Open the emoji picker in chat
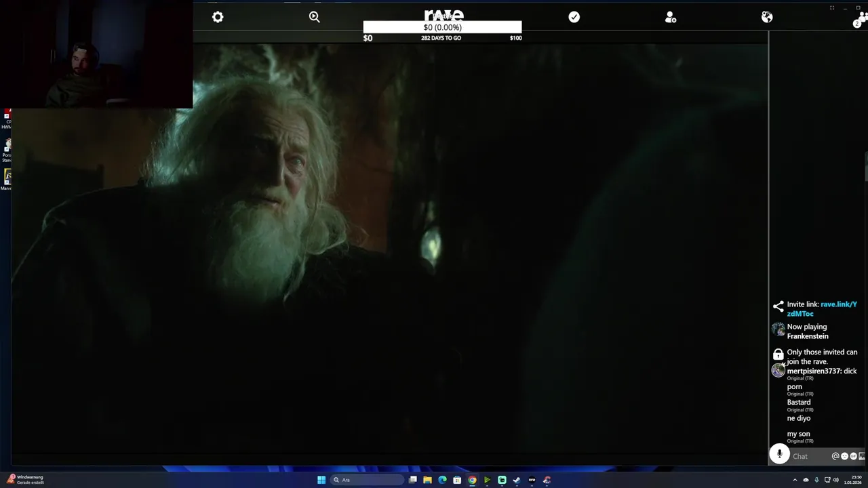 tap(844, 456)
